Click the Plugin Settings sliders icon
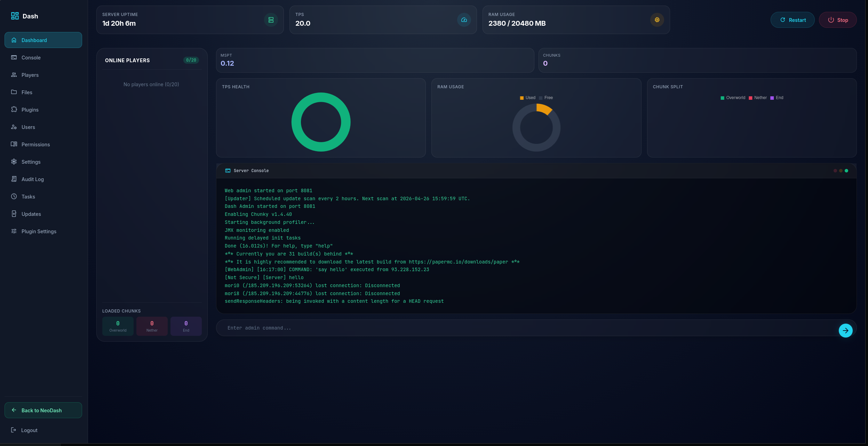This screenshot has height=446, width=868. [x=14, y=231]
